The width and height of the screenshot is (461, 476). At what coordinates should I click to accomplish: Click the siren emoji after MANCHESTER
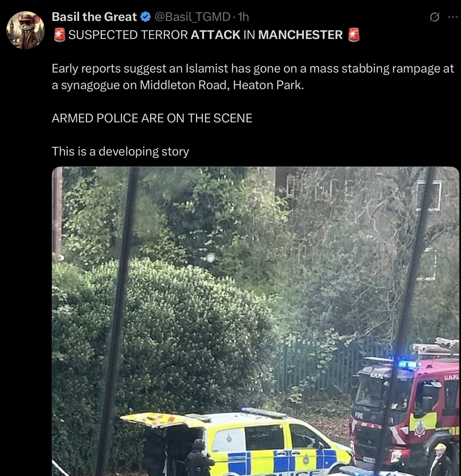point(354,35)
